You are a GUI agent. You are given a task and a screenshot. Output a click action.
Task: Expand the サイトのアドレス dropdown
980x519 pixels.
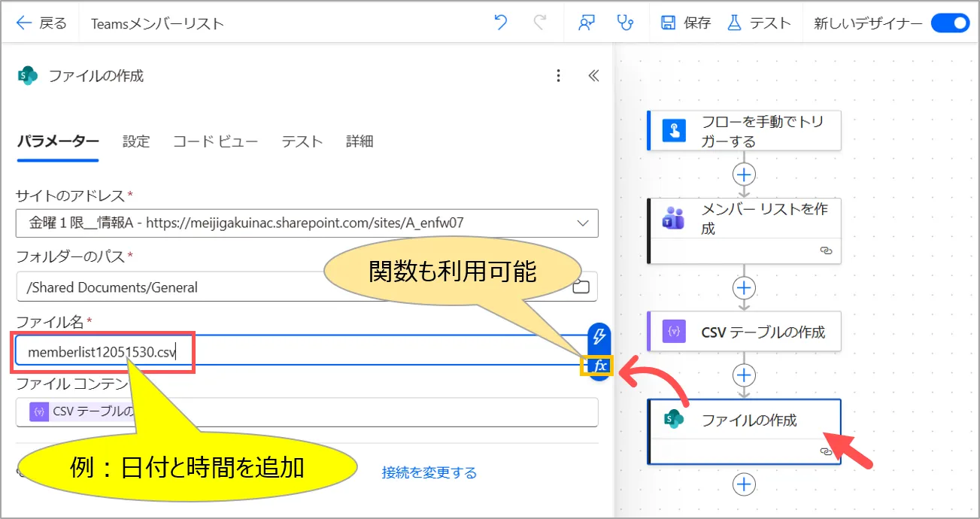pyautogui.click(x=581, y=223)
